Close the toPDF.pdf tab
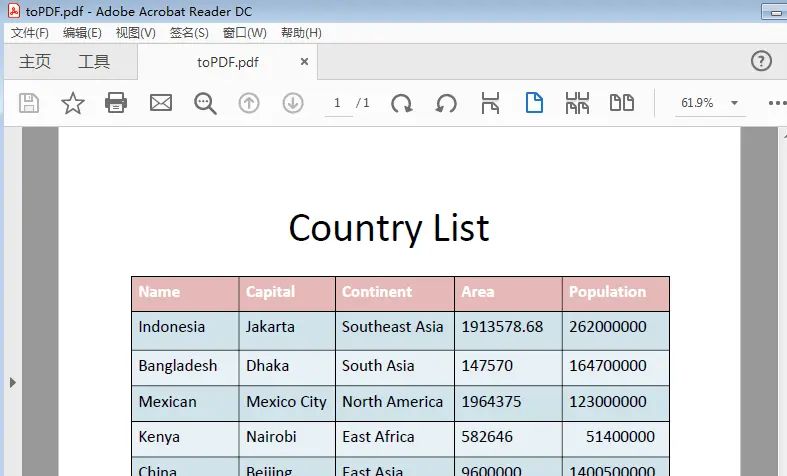The height and width of the screenshot is (476, 787). click(304, 62)
